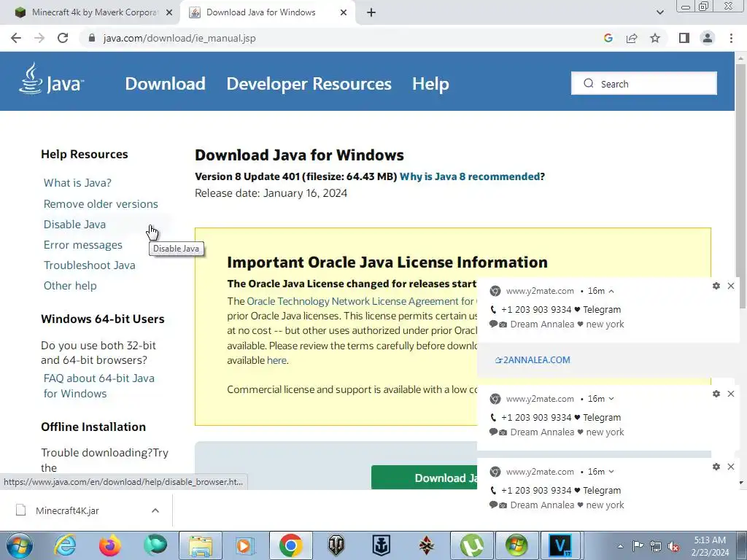747x560 pixels.
Task: Click the taskbar clock 5:13 AM
Action: 711,540
